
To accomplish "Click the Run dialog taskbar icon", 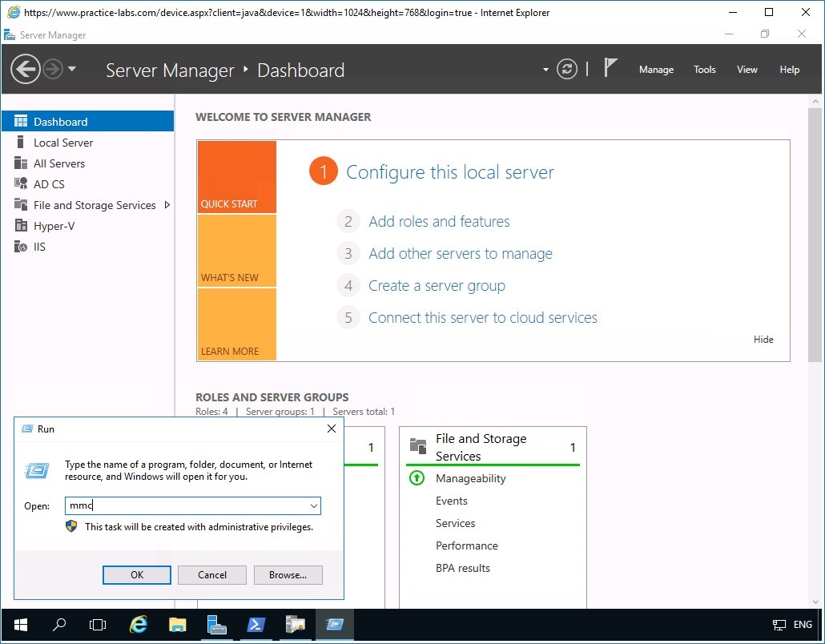I will click(x=335, y=625).
